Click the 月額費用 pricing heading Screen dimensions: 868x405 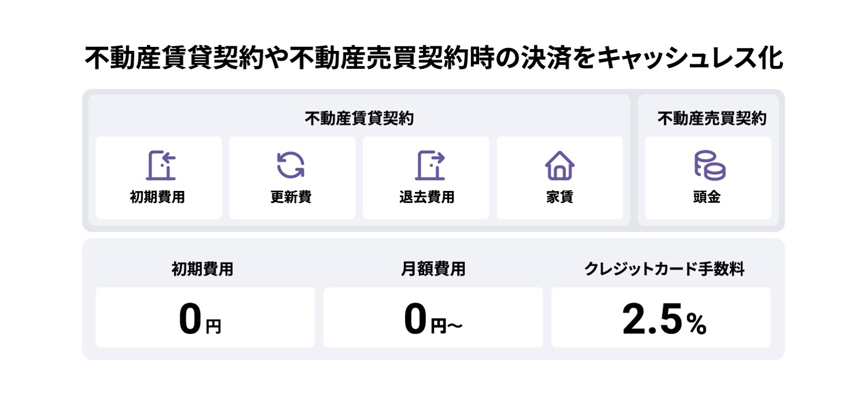click(433, 269)
